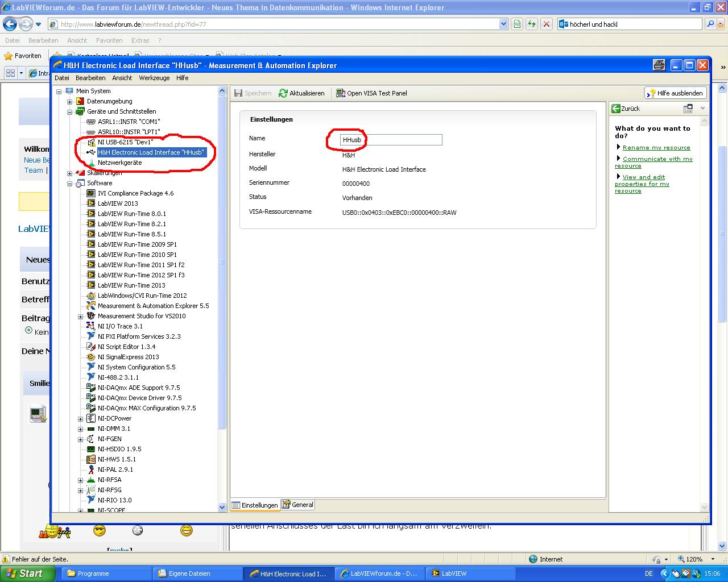
Task: Click the Favoriten button in Internet Explorer
Action: point(23,56)
